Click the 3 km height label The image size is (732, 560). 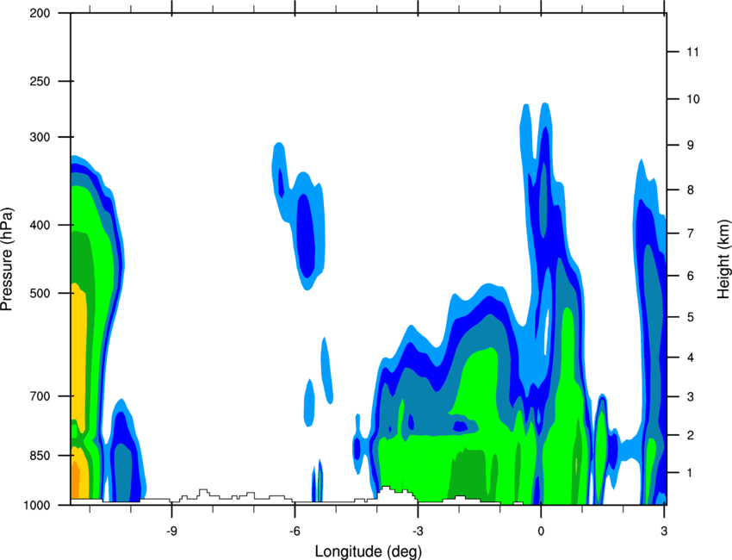pyautogui.click(x=691, y=397)
